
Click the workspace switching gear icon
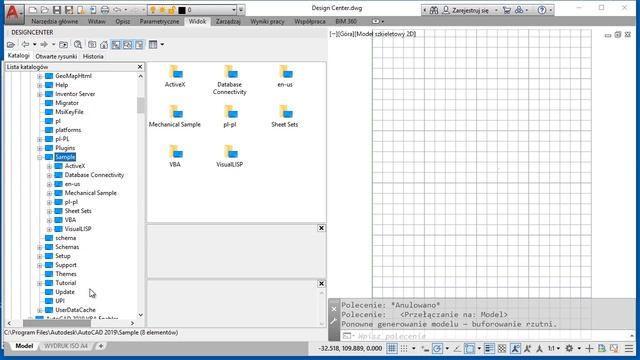569,349
